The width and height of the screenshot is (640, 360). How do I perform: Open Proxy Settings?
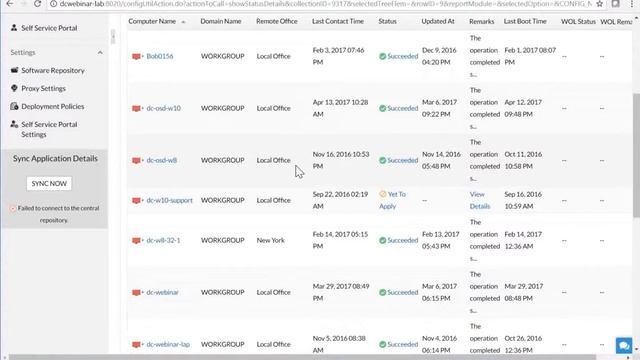(x=43, y=89)
